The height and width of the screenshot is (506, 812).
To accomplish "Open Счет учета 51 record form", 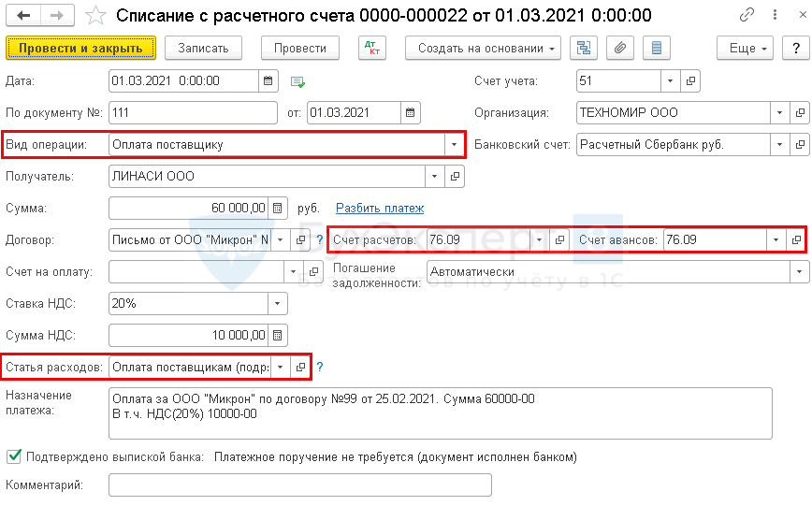I will [x=690, y=80].
